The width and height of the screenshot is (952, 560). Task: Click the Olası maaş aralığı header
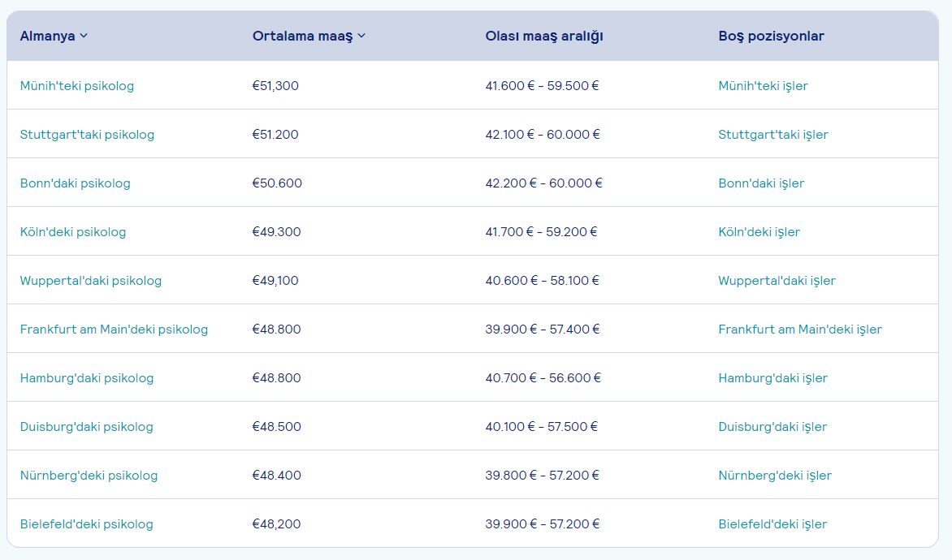(x=543, y=36)
